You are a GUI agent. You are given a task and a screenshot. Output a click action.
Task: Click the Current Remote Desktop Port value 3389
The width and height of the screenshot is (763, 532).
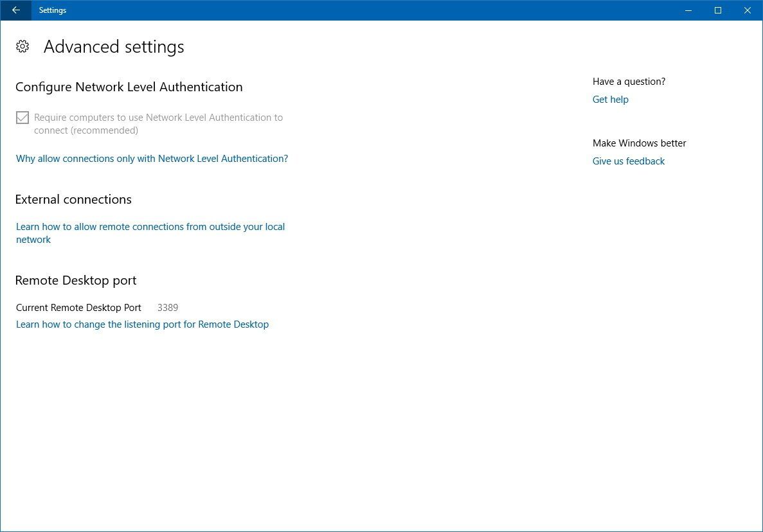pyautogui.click(x=168, y=307)
